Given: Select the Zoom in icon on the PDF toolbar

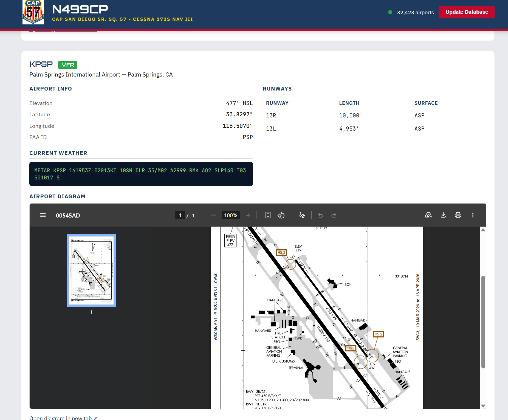Looking at the screenshot, I should (248, 215).
